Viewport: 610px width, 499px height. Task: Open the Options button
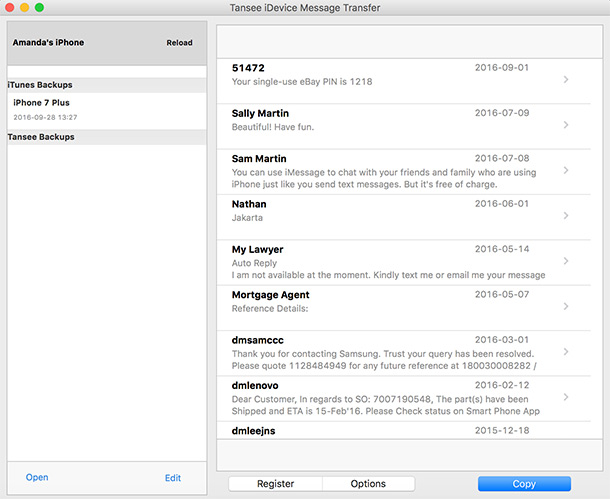[368, 484]
